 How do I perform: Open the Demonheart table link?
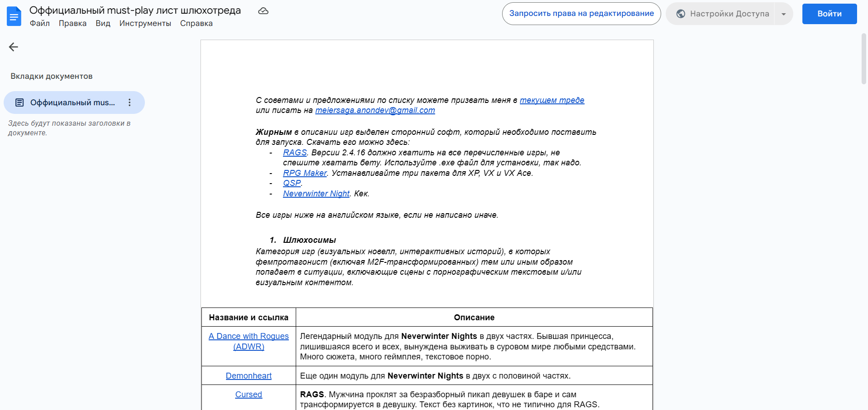click(249, 376)
